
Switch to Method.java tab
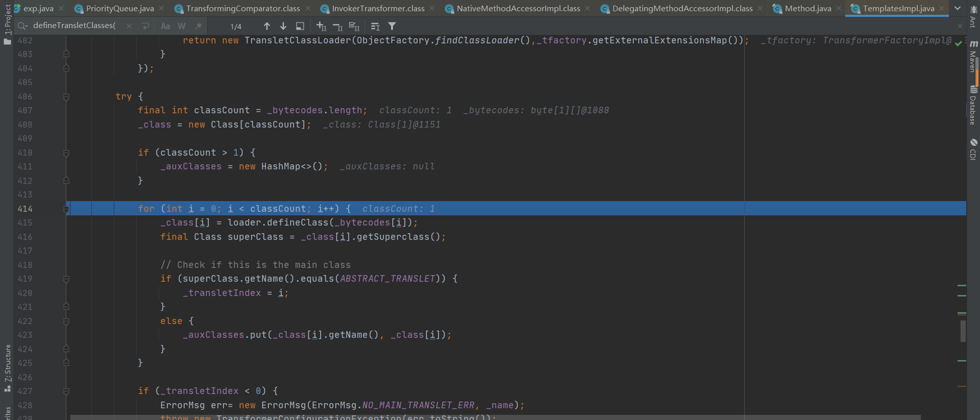coord(808,8)
